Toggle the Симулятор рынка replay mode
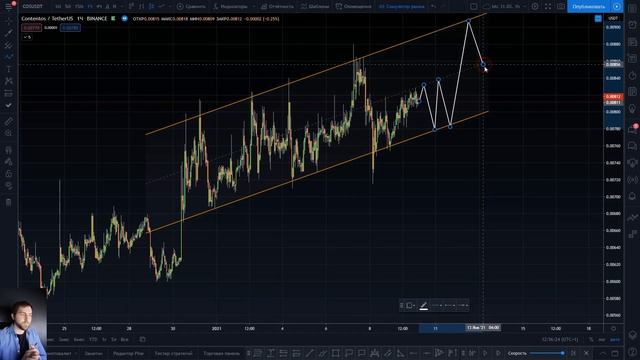This screenshot has width=640, height=360. (x=402, y=6)
